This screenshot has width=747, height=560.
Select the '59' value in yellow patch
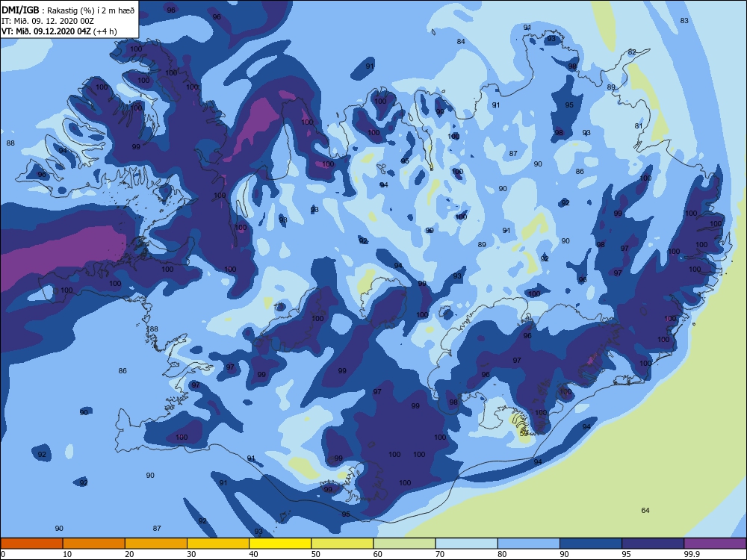tap(524, 434)
